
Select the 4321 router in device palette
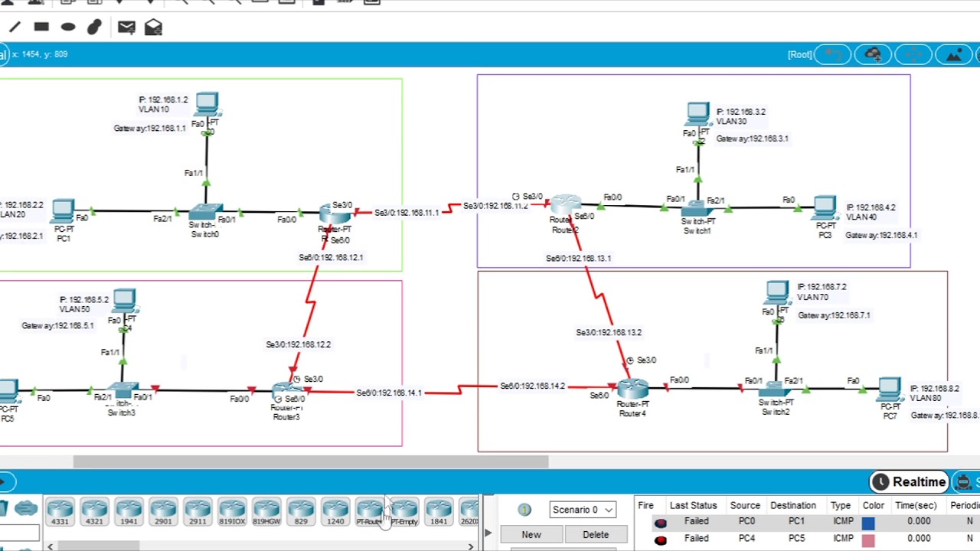94,512
